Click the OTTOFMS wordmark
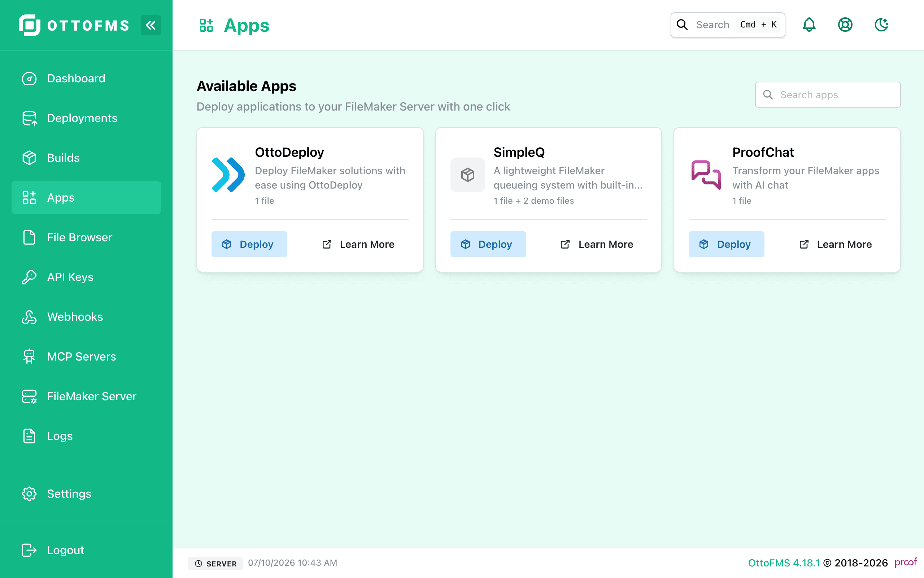This screenshot has height=578, width=924. (88, 25)
